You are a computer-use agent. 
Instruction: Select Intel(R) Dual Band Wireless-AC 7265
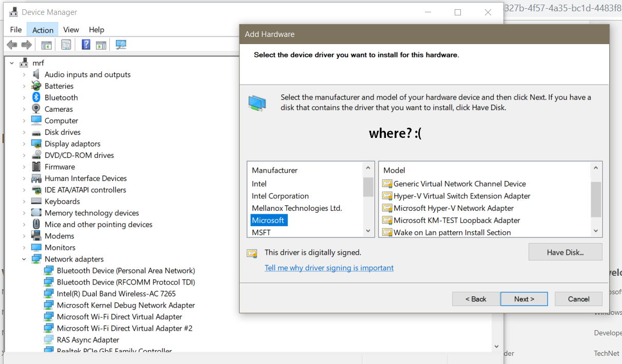pos(116,294)
